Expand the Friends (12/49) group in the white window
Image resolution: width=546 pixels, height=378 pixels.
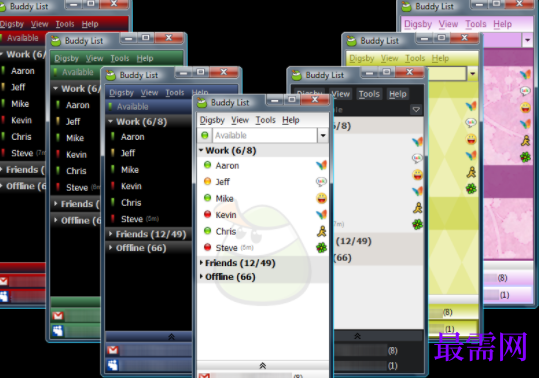pos(201,263)
